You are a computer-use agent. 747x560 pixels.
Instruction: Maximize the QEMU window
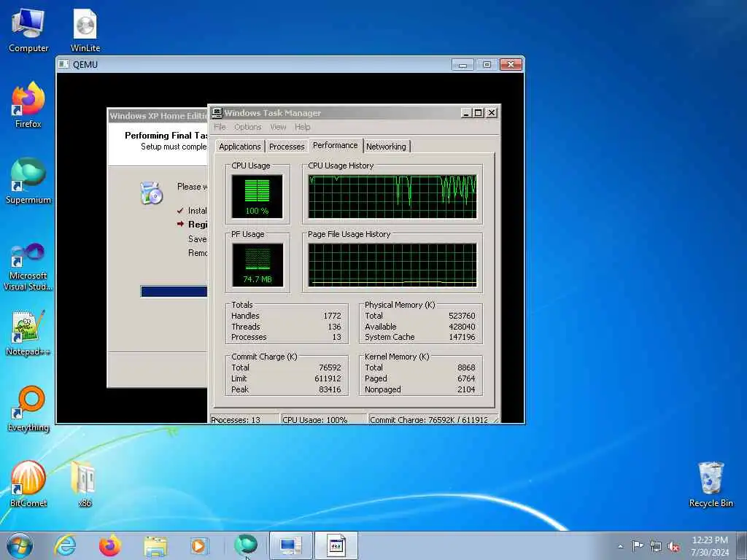[487, 64]
